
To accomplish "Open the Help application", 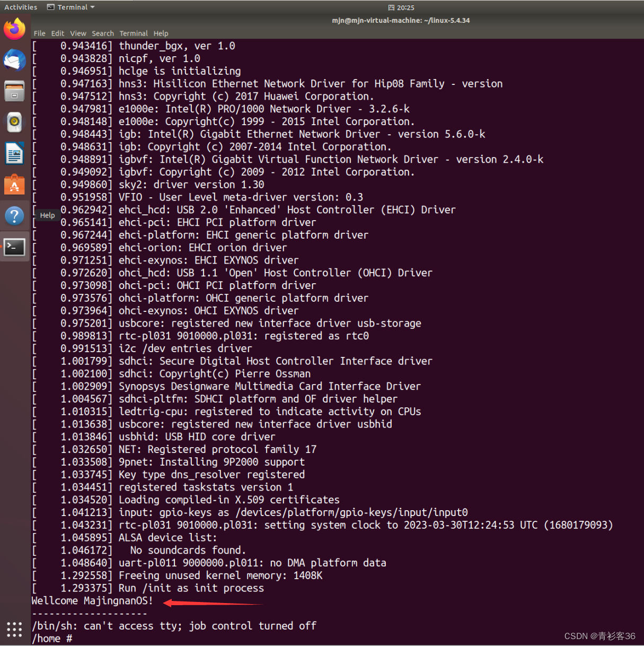I will coord(14,215).
